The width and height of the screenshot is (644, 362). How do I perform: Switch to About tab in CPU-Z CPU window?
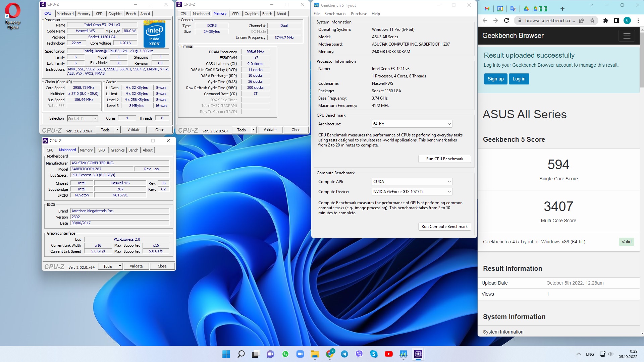145,14
